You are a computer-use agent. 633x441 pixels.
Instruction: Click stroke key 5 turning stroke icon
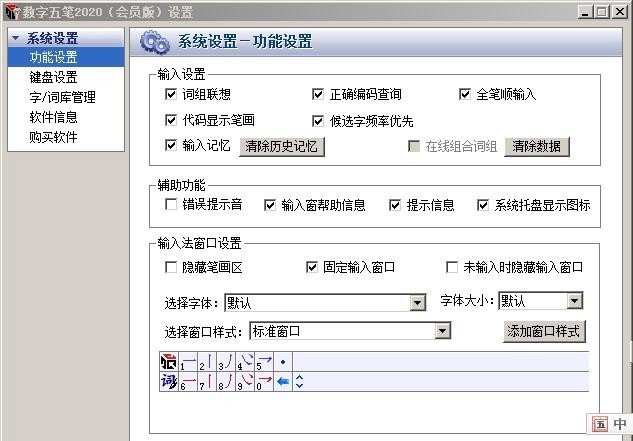click(264, 361)
